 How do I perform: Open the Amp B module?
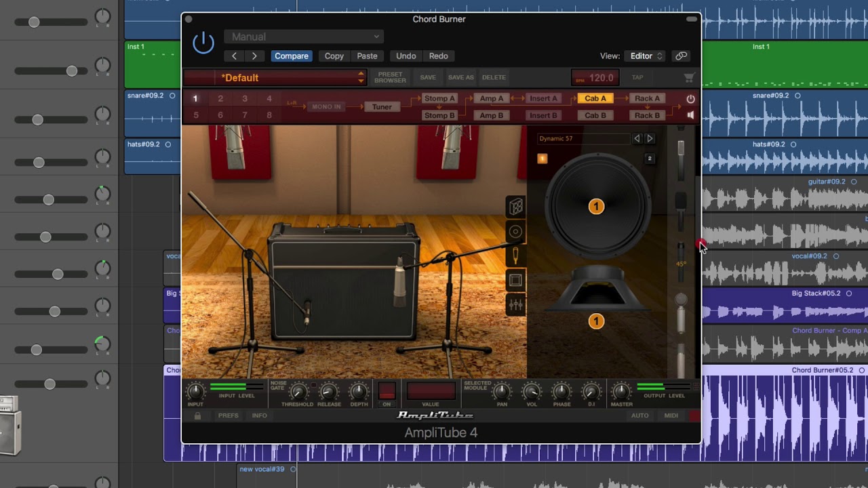492,116
